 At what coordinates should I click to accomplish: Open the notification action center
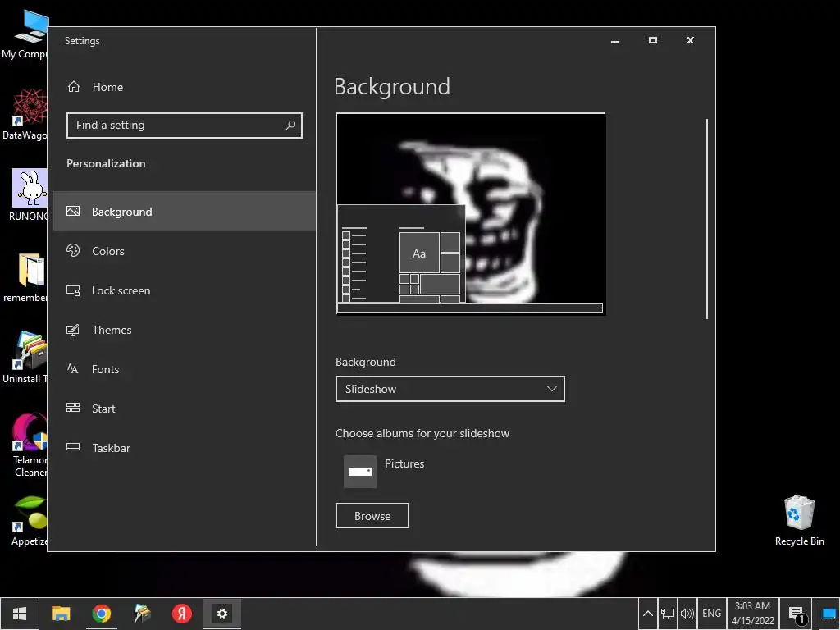click(x=797, y=614)
